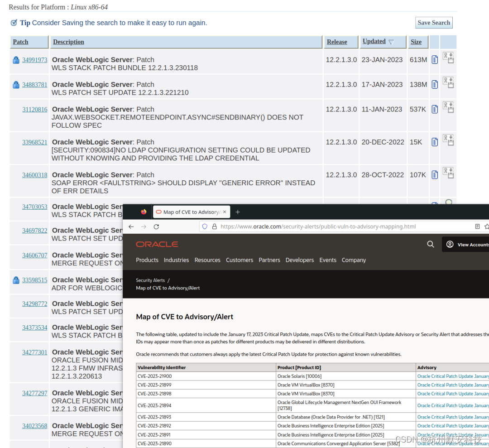Open patch 34883781 link
This screenshot has height=448, width=489.
click(34, 85)
